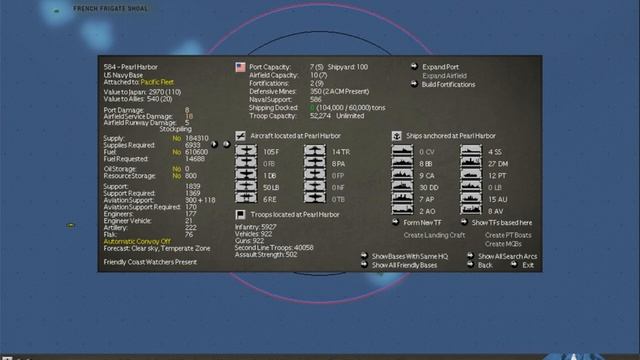The height and width of the screenshot is (360, 640).
Task: Click the oiler silhouette beside 2 AO
Action: pos(402,210)
